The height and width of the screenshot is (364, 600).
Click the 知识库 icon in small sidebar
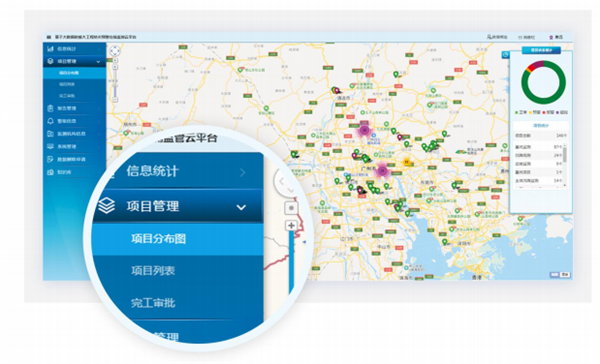50,172
